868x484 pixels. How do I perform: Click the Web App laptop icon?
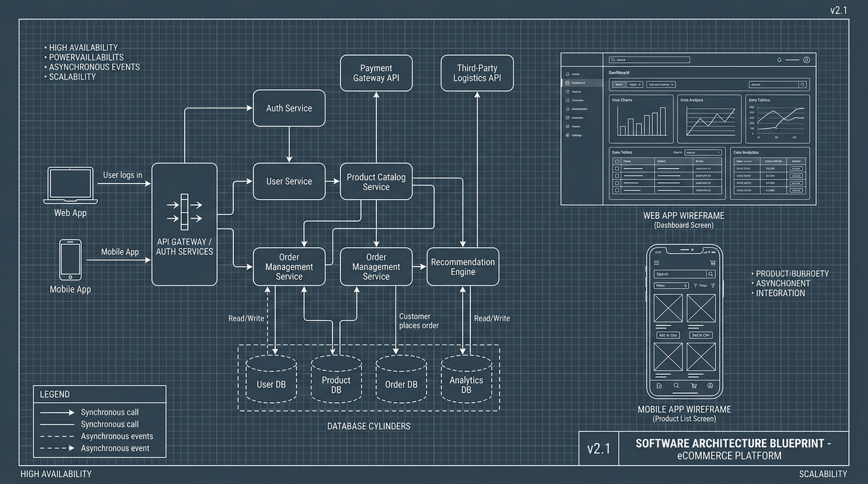pyautogui.click(x=70, y=185)
